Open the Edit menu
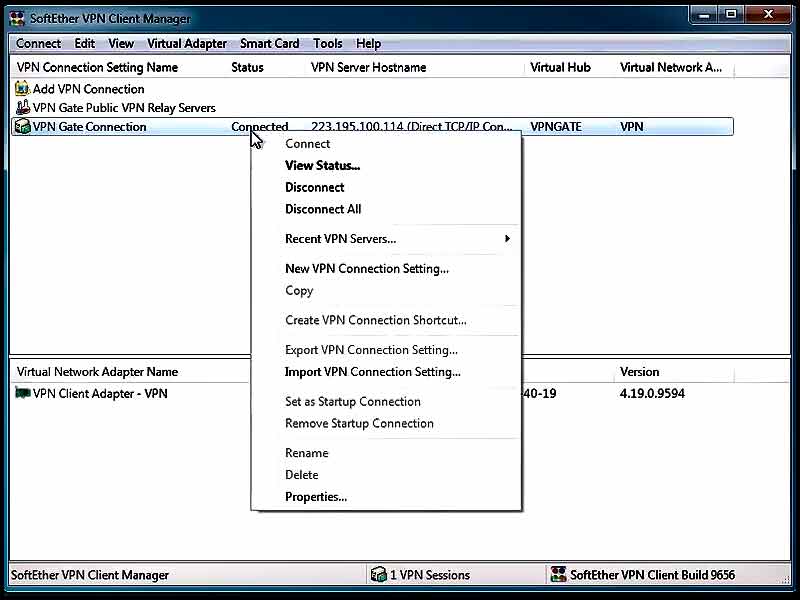 [x=85, y=43]
